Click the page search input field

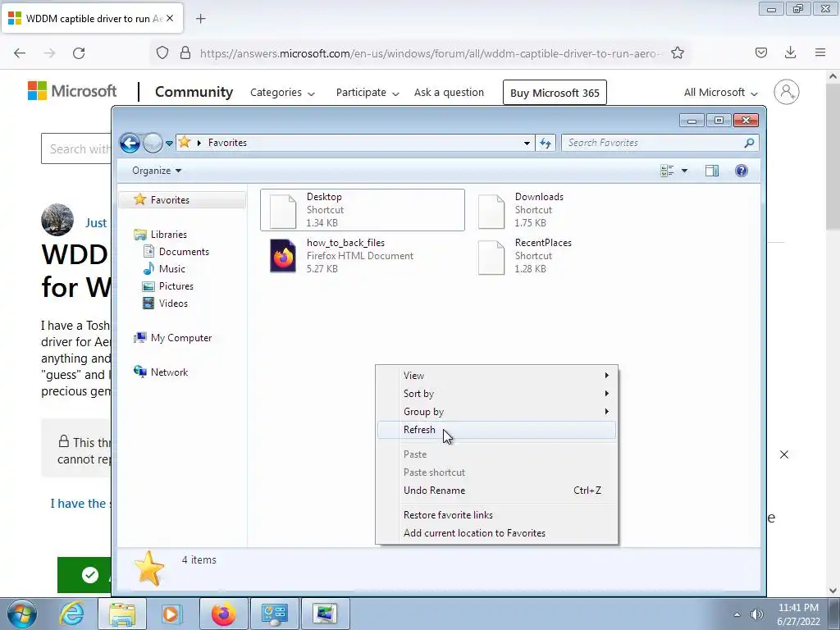click(76, 149)
